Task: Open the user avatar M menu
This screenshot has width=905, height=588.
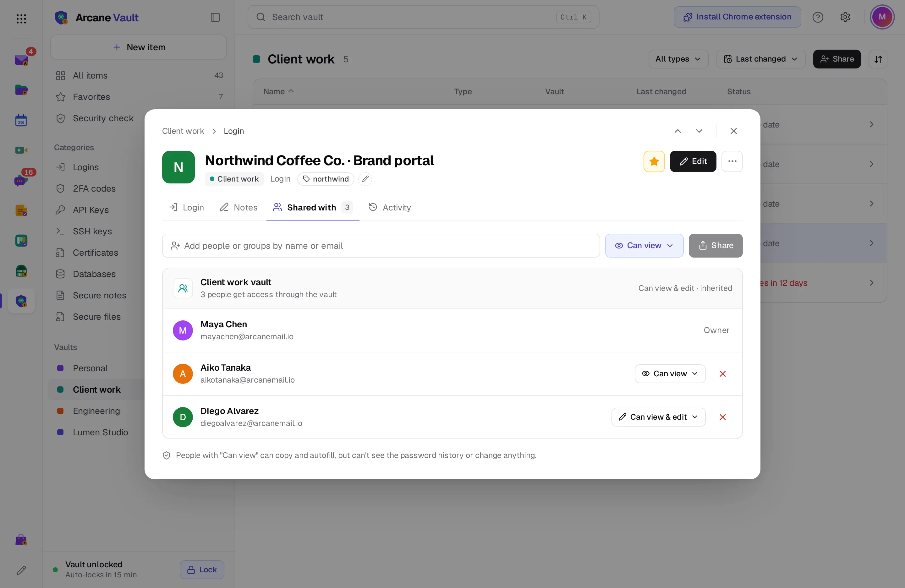Action: (882, 17)
